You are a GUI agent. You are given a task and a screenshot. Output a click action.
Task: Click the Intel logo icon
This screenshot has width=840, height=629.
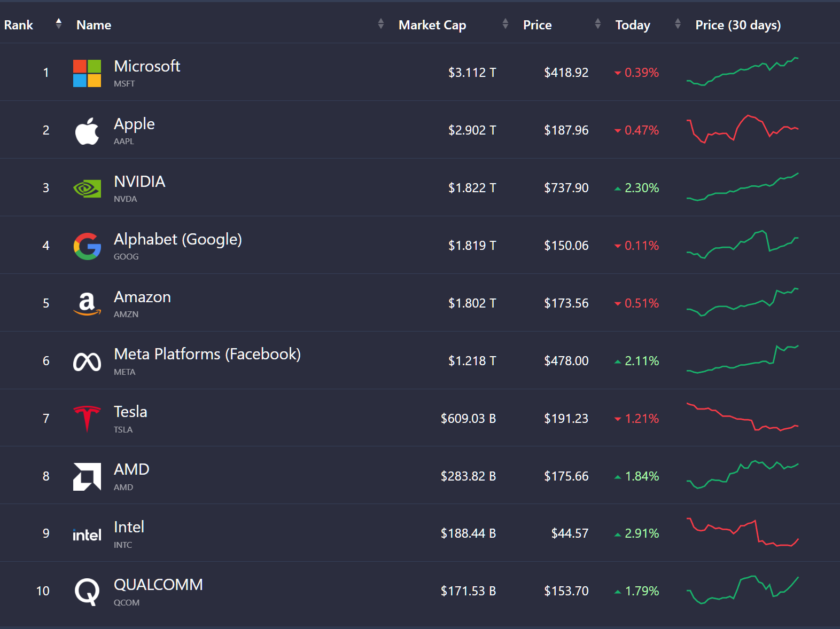[87, 534]
